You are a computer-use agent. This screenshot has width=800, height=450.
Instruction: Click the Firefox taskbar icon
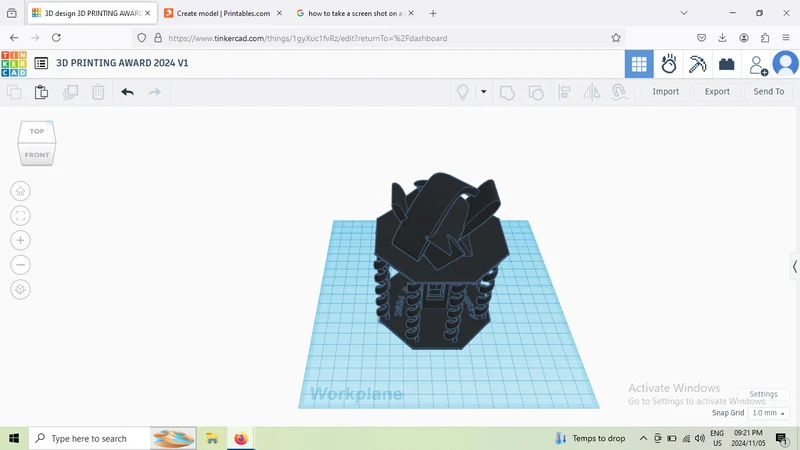click(241, 438)
